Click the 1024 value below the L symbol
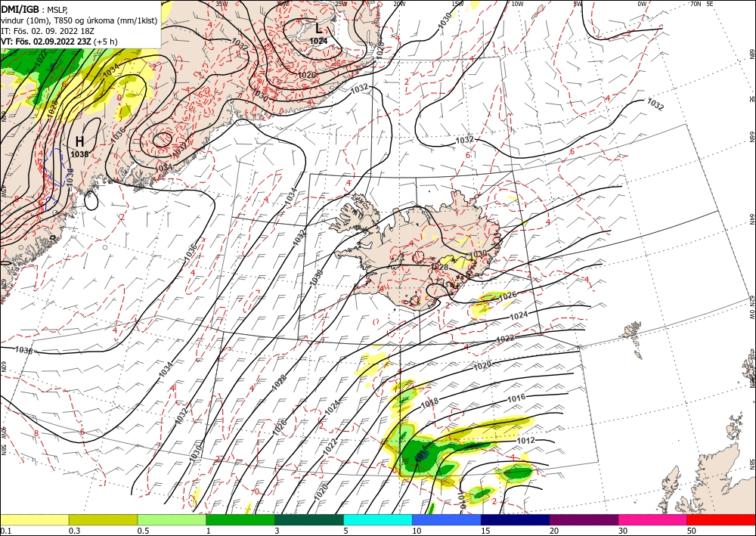 point(318,41)
